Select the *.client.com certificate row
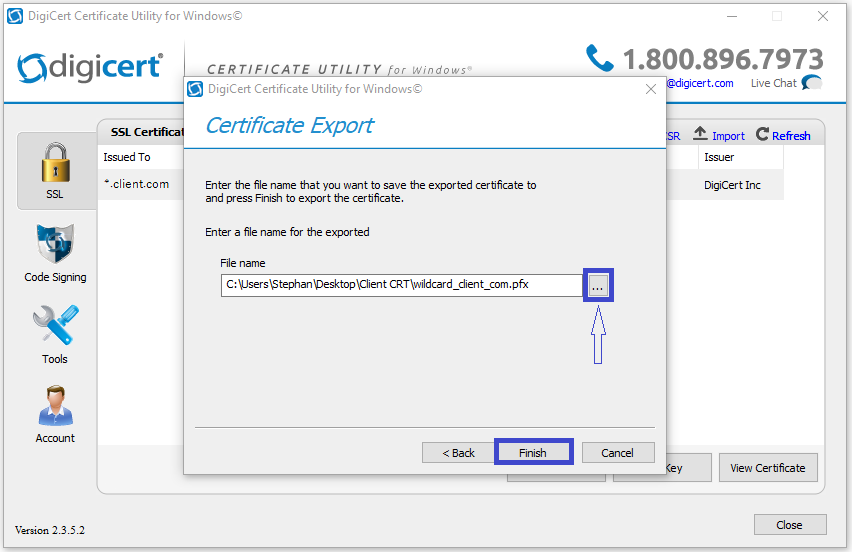 (x=140, y=184)
